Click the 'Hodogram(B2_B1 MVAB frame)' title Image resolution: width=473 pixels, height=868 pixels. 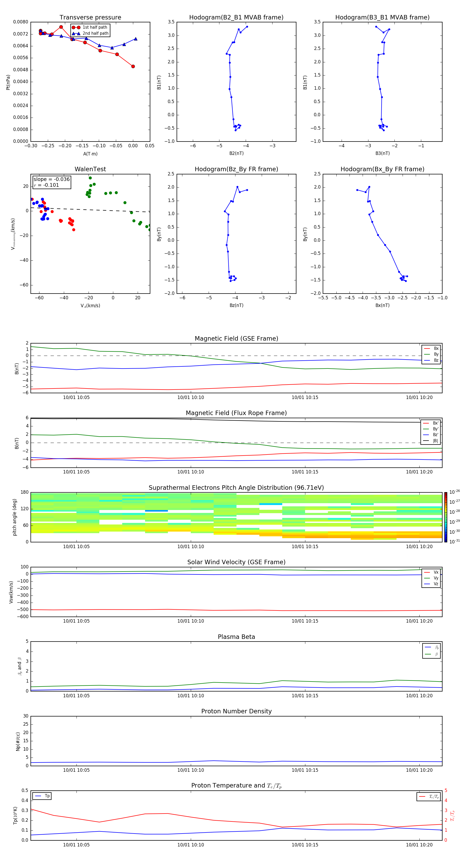tap(236, 18)
